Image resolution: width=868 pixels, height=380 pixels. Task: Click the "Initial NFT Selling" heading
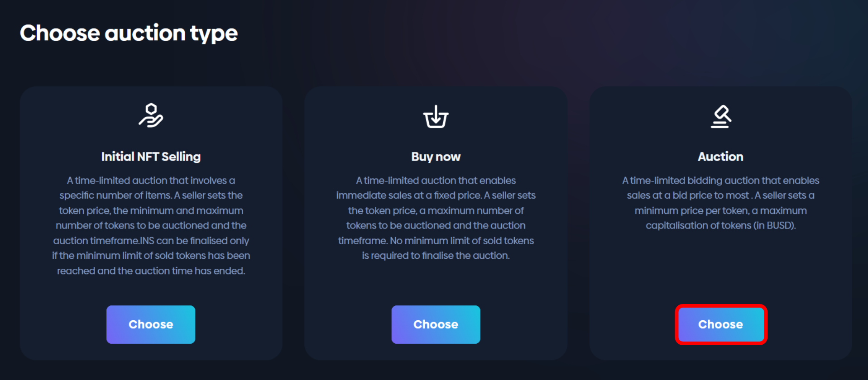tap(151, 157)
